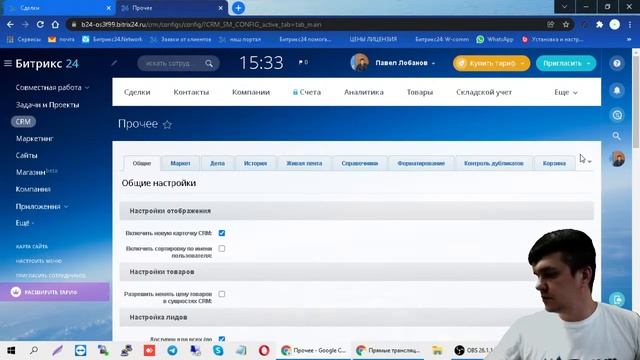Expand the Совместная работа menu section
This screenshot has width=640, height=360.
tap(52, 87)
